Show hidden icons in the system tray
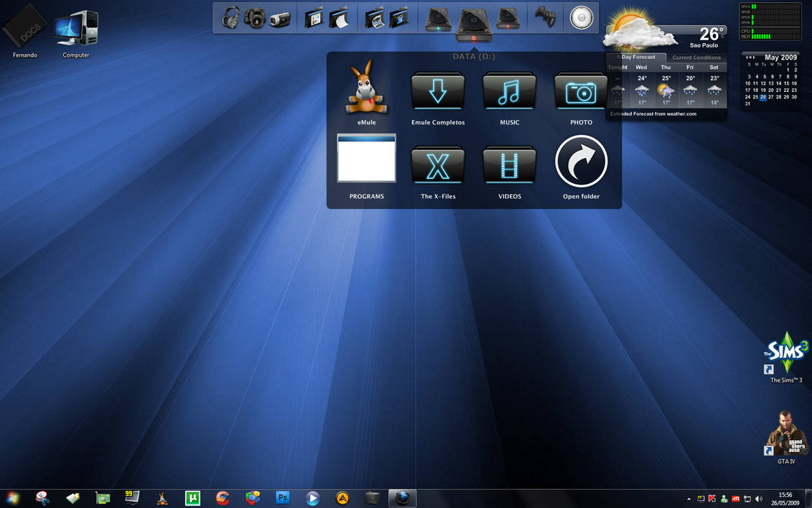Screen dimensions: 812x508 click(x=688, y=498)
